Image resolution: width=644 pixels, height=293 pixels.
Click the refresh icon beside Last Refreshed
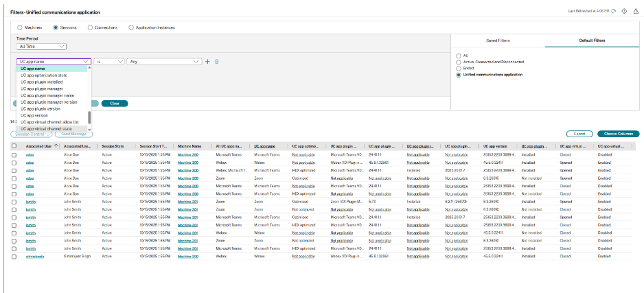[x=614, y=12]
